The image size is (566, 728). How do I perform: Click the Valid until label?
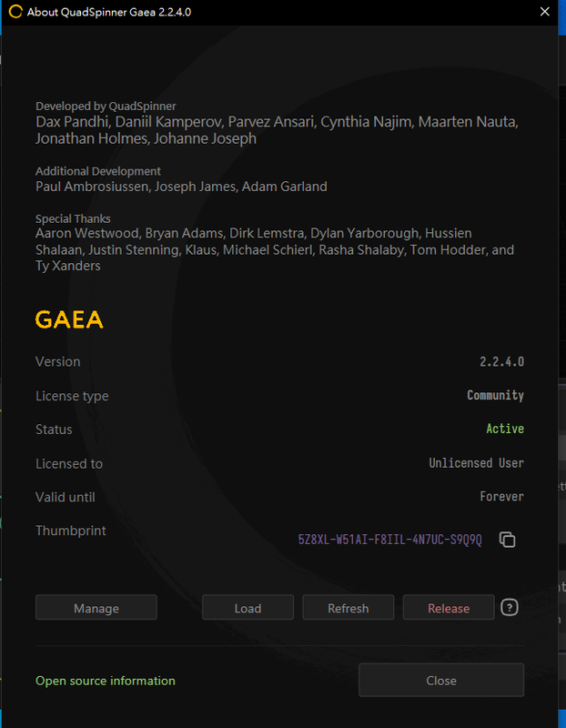(x=65, y=497)
